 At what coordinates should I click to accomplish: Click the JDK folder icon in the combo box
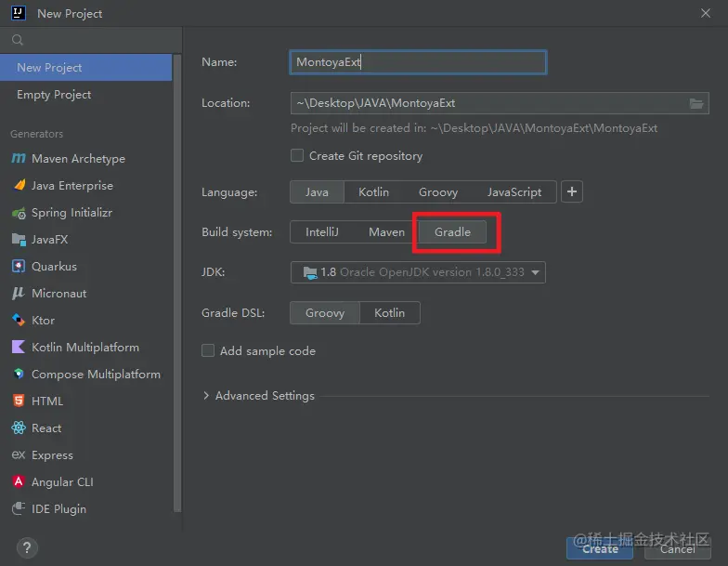(310, 272)
